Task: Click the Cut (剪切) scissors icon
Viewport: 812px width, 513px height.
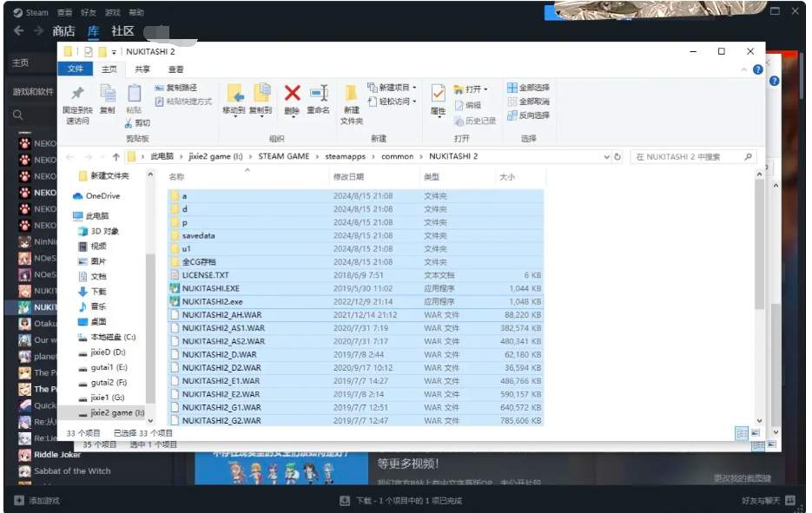Action: coord(136,123)
